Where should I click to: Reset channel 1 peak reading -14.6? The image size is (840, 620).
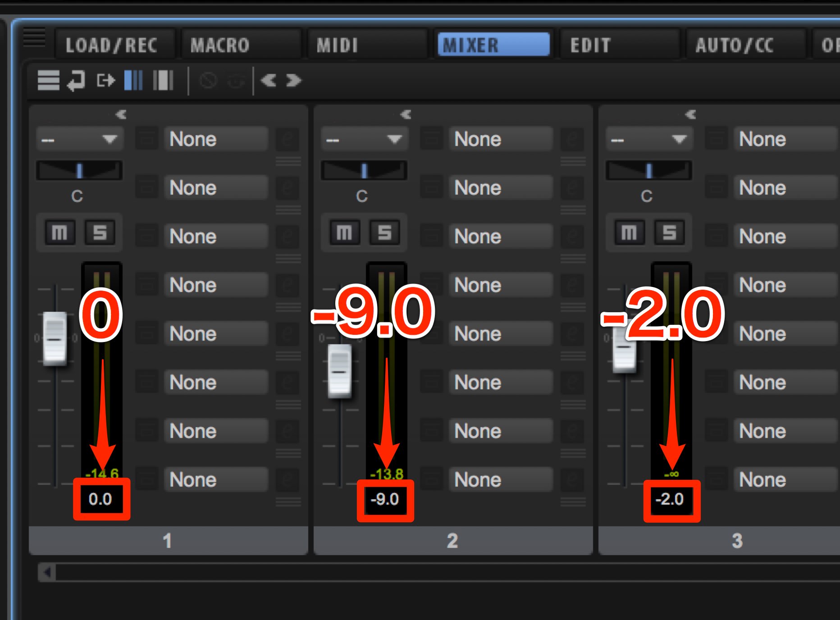[x=102, y=474]
